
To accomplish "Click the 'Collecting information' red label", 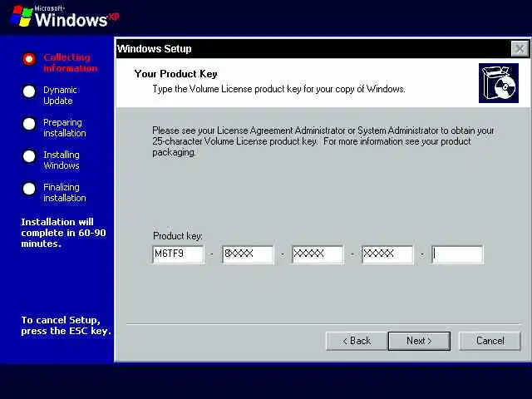I will [70, 63].
